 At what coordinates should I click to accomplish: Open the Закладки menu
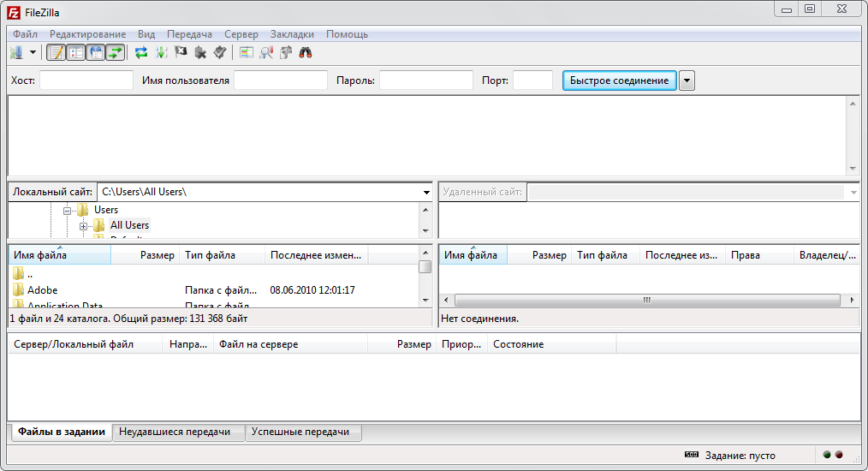(292, 34)
